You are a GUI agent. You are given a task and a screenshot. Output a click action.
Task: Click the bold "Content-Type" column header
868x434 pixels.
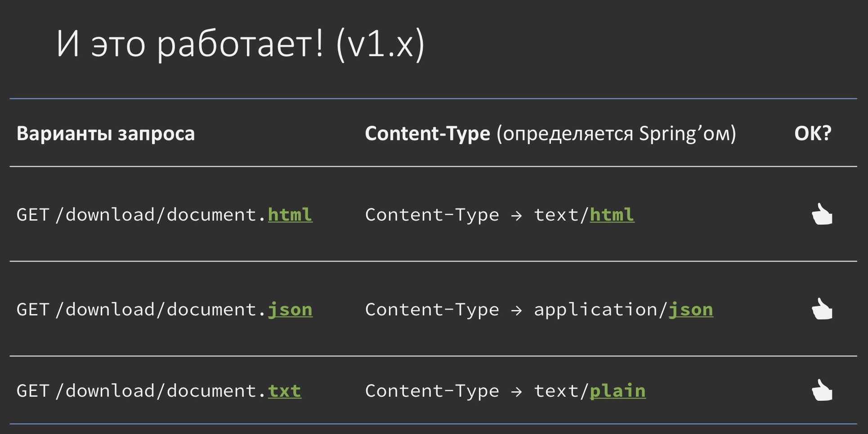click(x=427, y=133)
